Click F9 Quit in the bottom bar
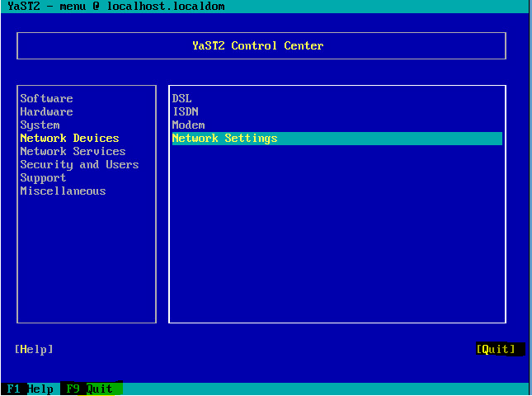 (90, 389)
